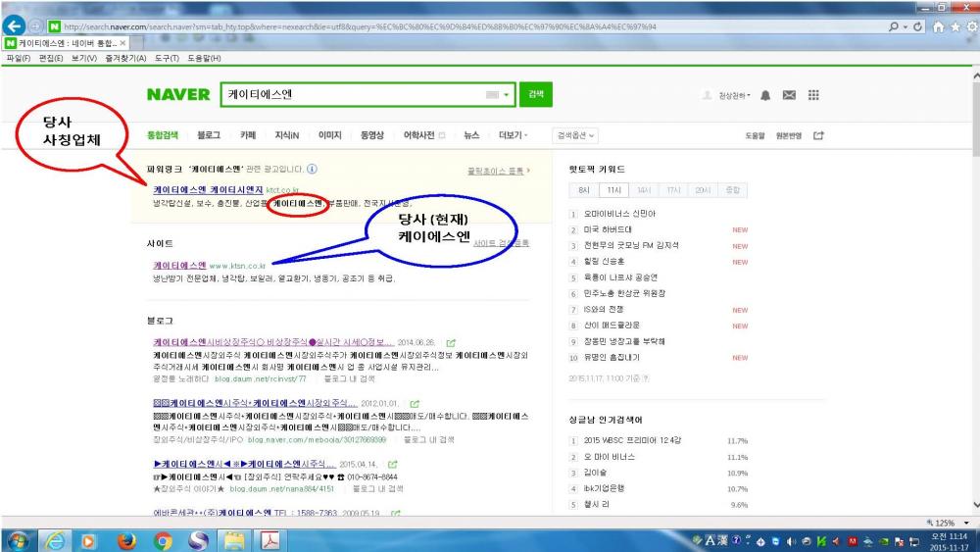The width and height of the screenshot is (980, 552).
Task: Switch to the 지식iN search tab
Action: click(287, 135)
